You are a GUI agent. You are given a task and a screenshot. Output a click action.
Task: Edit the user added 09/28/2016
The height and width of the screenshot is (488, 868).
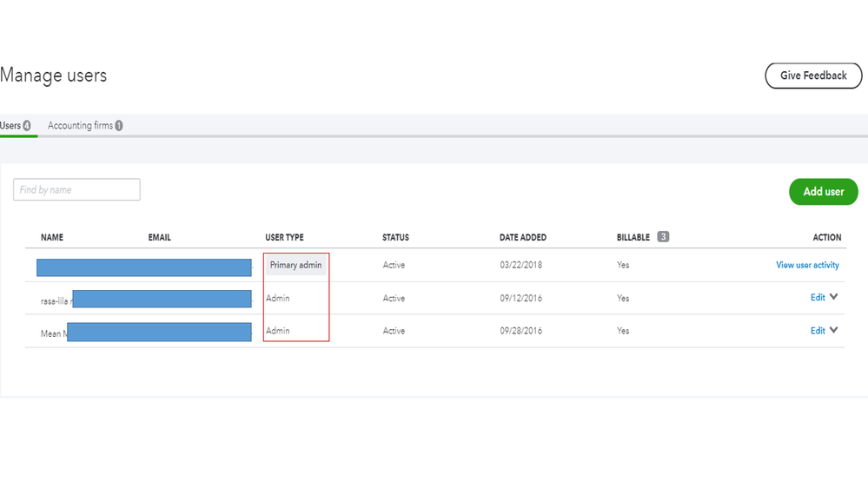tap(818, 331)
